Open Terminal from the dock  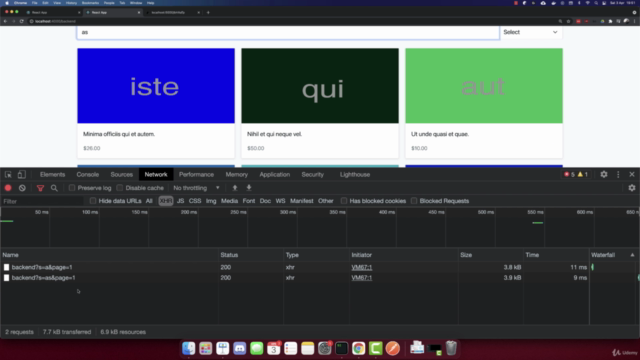342,348
